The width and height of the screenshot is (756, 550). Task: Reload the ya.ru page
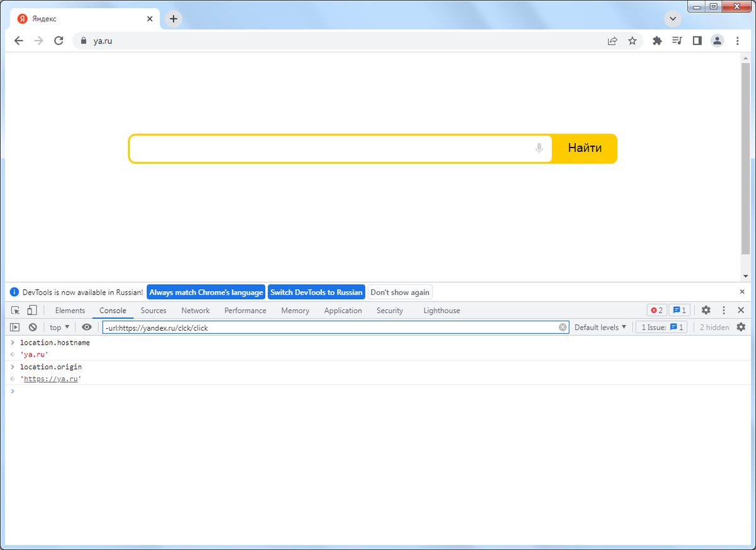pyautogui.click(x=59, y=40)
